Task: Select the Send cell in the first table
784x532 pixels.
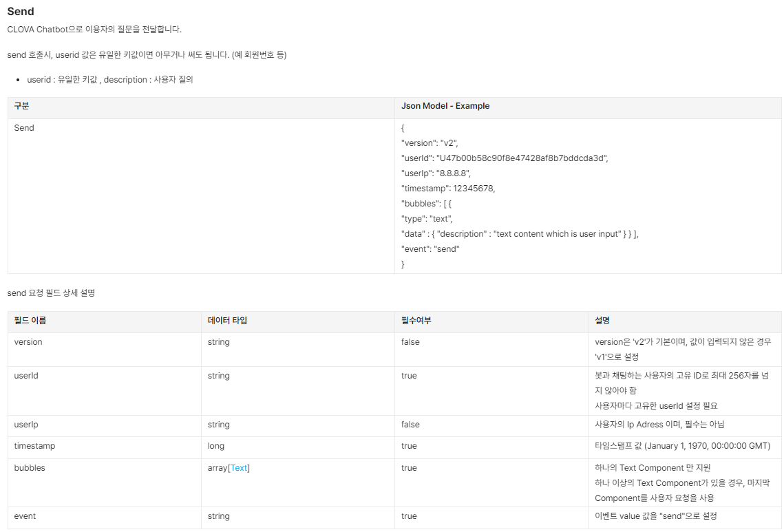Action: (24, 128)
